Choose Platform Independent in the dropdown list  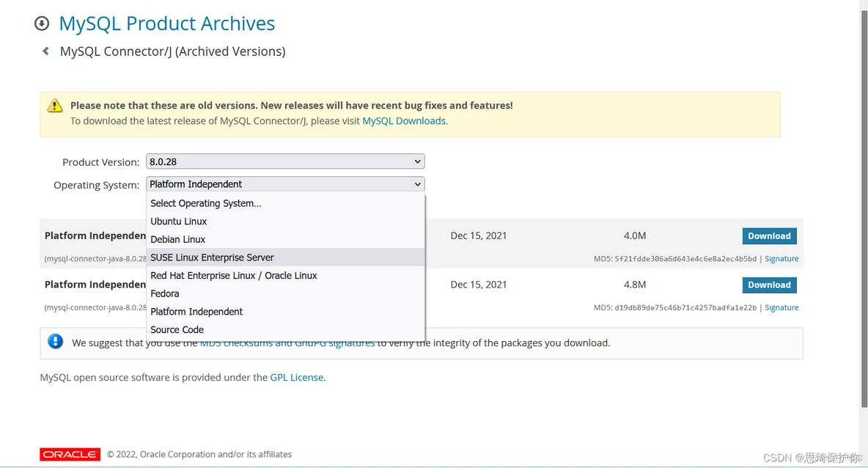point(286,312)
